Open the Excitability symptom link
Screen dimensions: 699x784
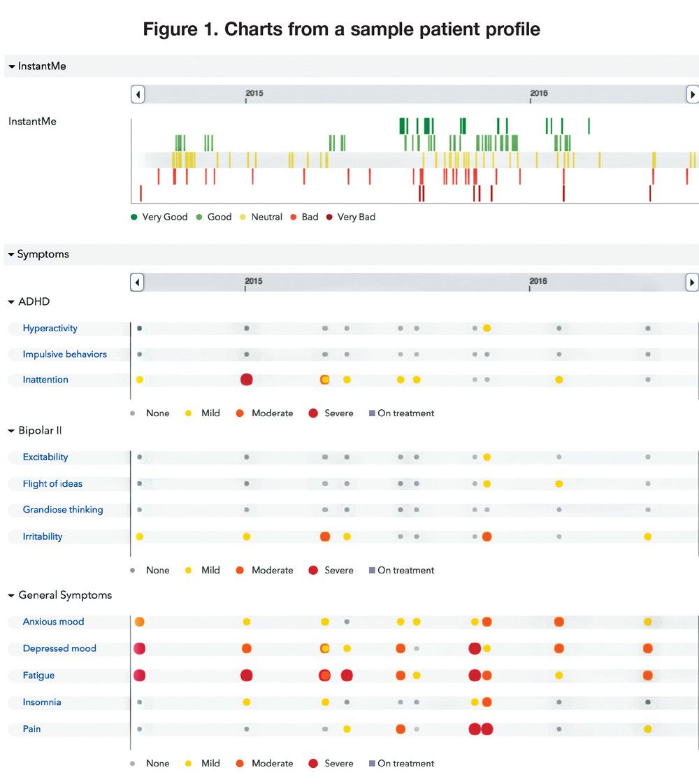(45, 457)
